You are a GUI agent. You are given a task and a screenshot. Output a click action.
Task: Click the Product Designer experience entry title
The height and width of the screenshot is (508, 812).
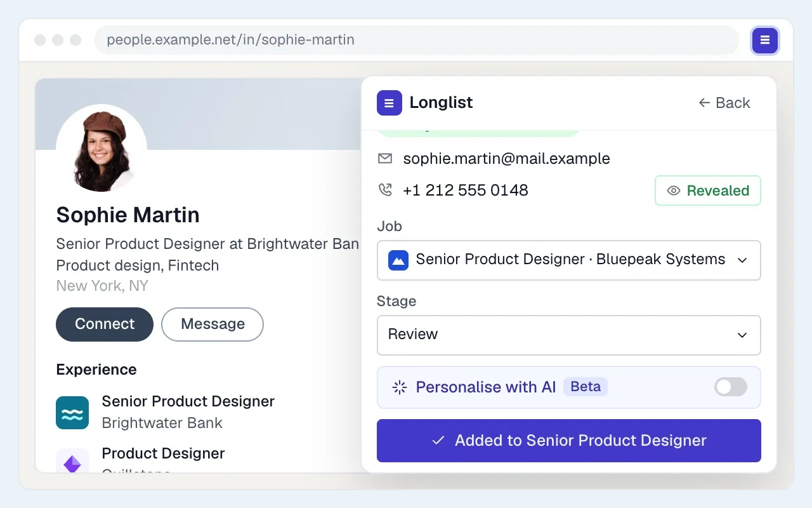(164, 453)
